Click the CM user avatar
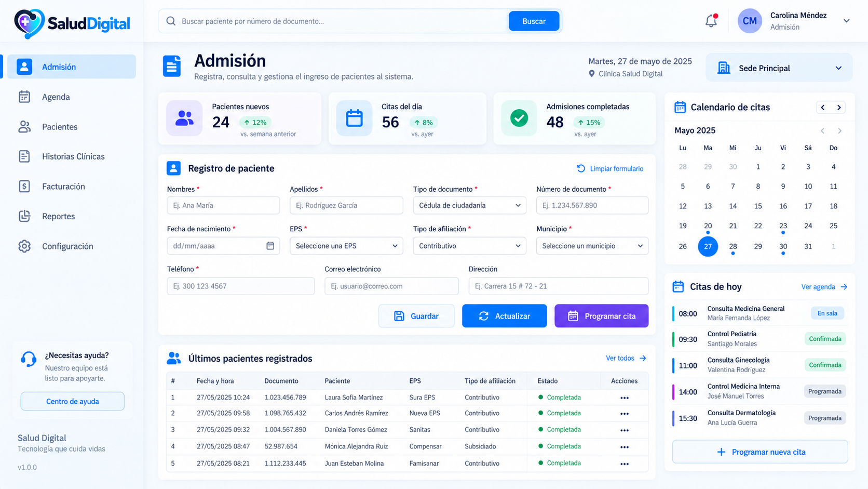The height and width of the screenshot is (489, 868). pyautogui.click(x=750, y=21)
